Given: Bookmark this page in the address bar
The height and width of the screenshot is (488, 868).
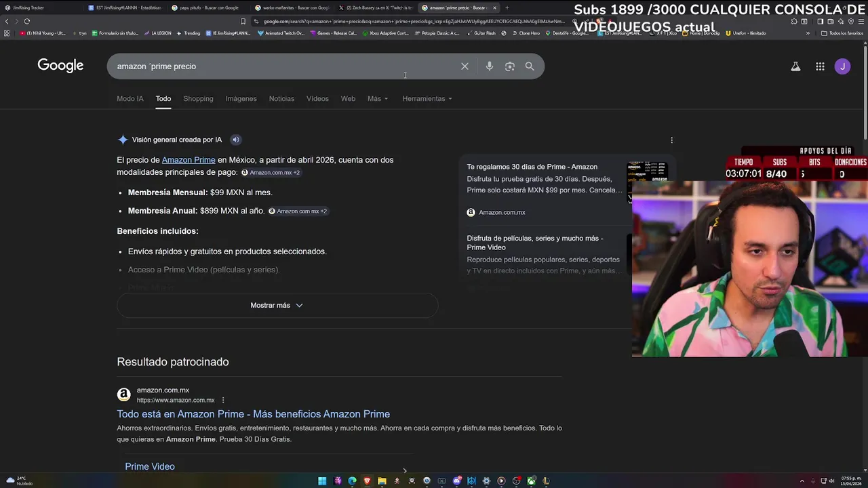Looking at the screenshot, I should point(243,21).
